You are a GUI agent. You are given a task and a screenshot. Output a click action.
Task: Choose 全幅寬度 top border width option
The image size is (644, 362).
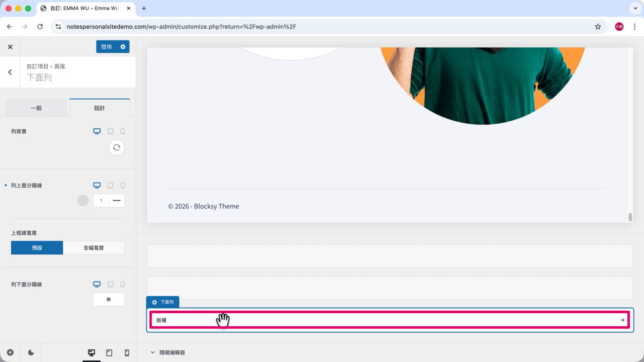point(94,248)
